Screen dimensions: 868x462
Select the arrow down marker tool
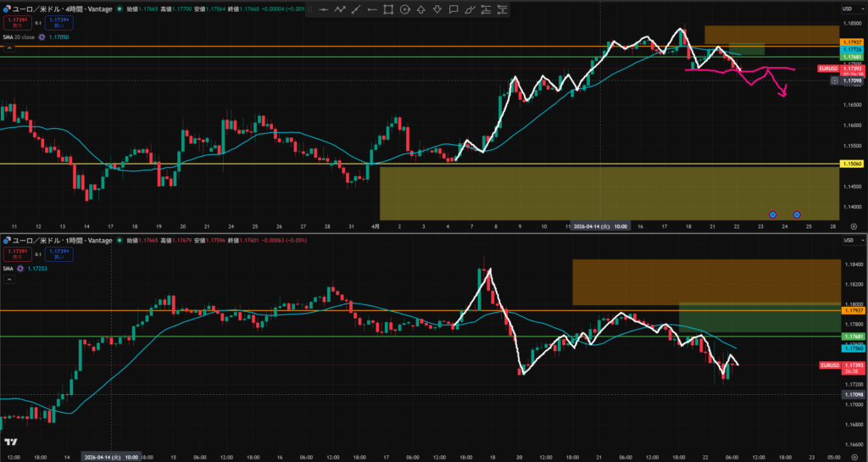click(x=437, y=10)
